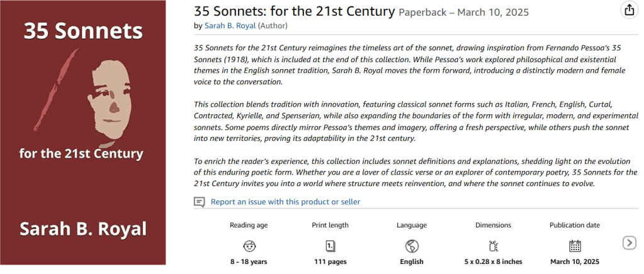The width and height of the screenshot is (644, 274).
Task: Open the Sarah B. Royal author link
Action: point(229,26)
